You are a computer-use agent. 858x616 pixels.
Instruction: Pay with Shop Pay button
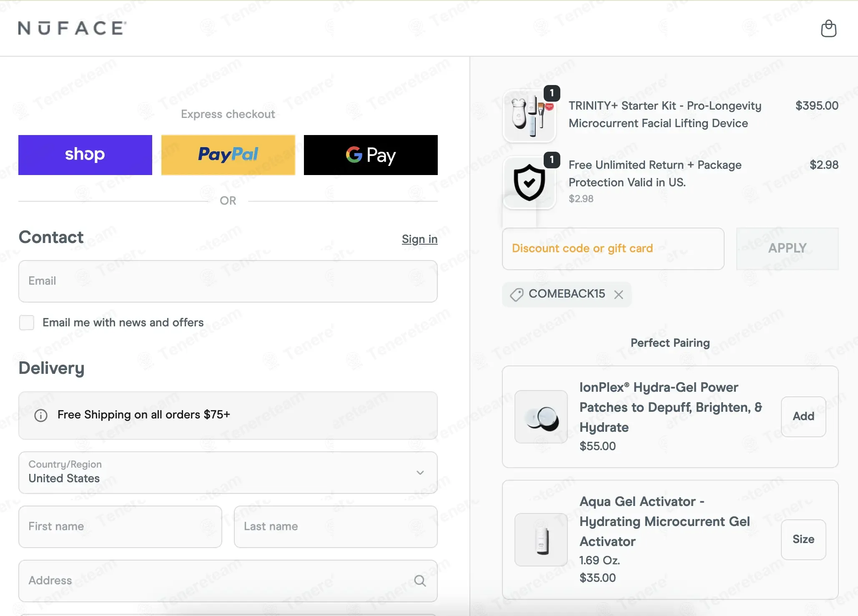click(x=85, y=155)
